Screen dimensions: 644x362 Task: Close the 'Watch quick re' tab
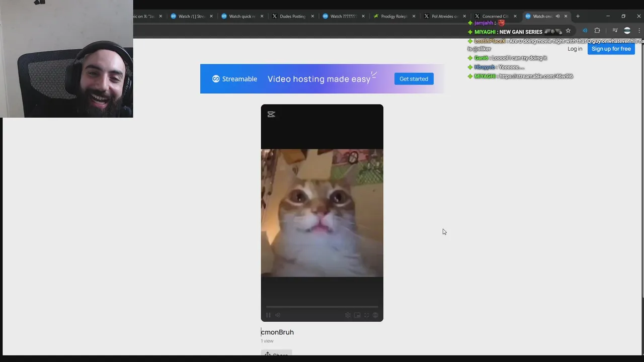(x=262, y=16)
